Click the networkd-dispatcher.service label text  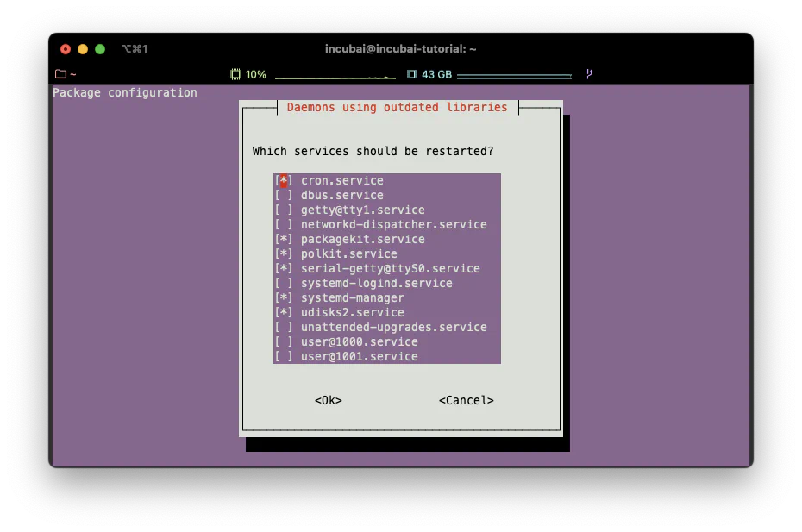point(394,224)
